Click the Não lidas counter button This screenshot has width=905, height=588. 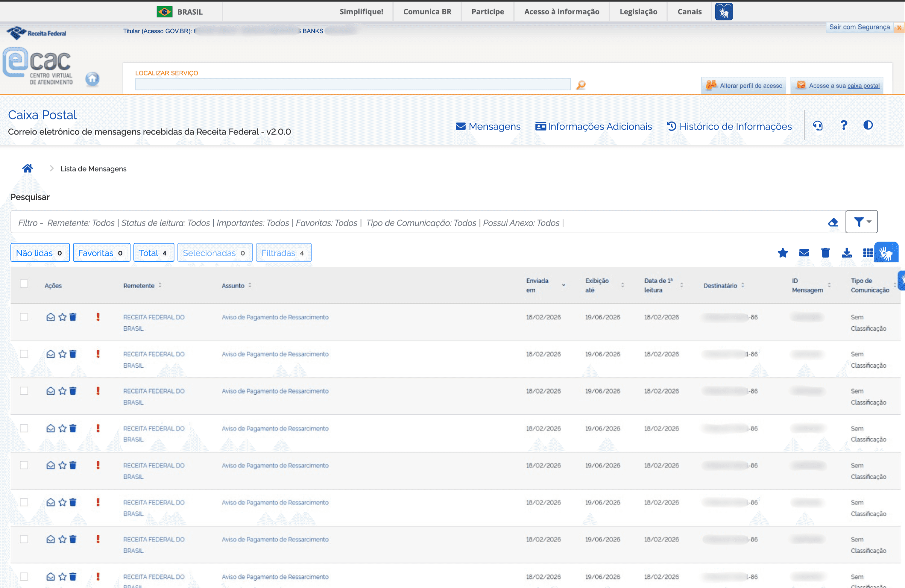[x=40, y=253]
